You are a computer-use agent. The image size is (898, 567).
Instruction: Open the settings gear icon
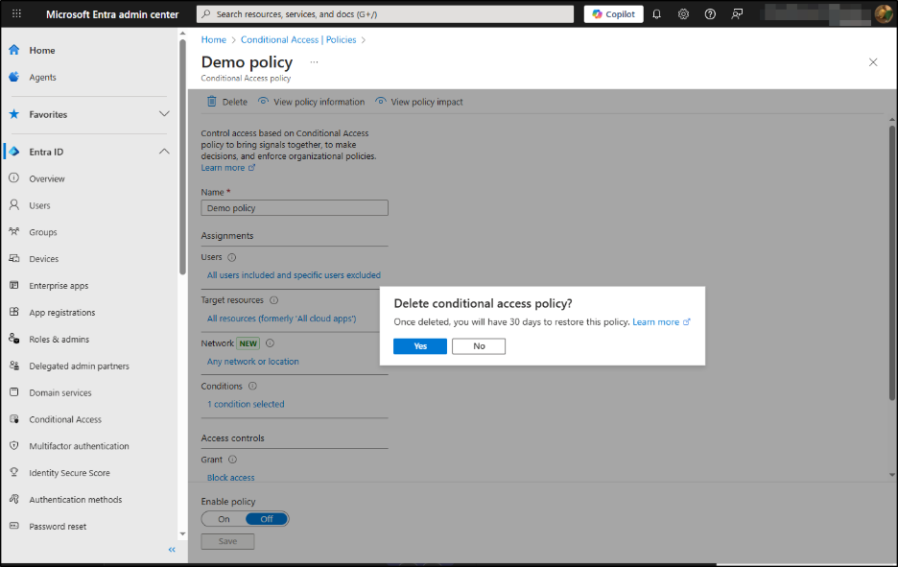[x=683, y=14]
